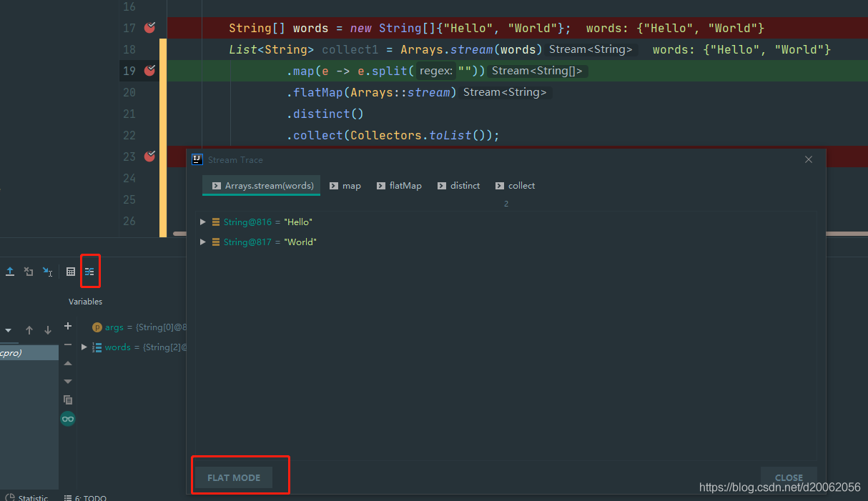The width and height of the screenshot is (868, 501).
Task: Open the 6: TODO tool window
Action: (91, 497)
